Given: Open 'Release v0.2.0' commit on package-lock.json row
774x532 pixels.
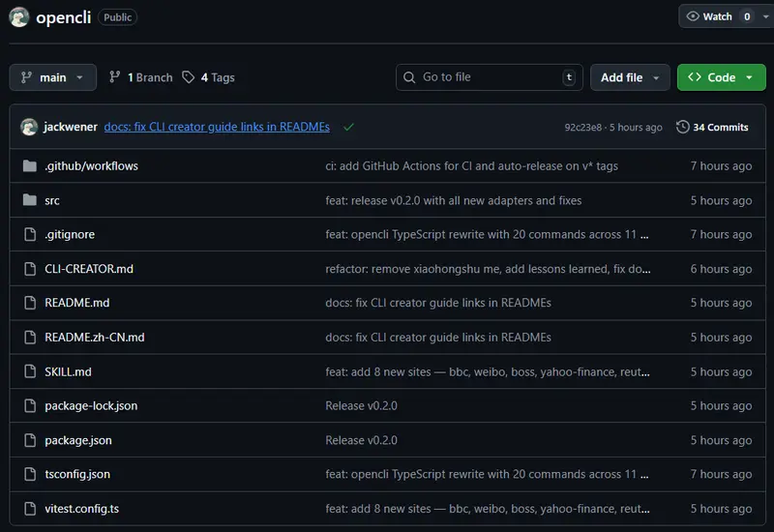Looking at the screenshot, I should 361,405.
